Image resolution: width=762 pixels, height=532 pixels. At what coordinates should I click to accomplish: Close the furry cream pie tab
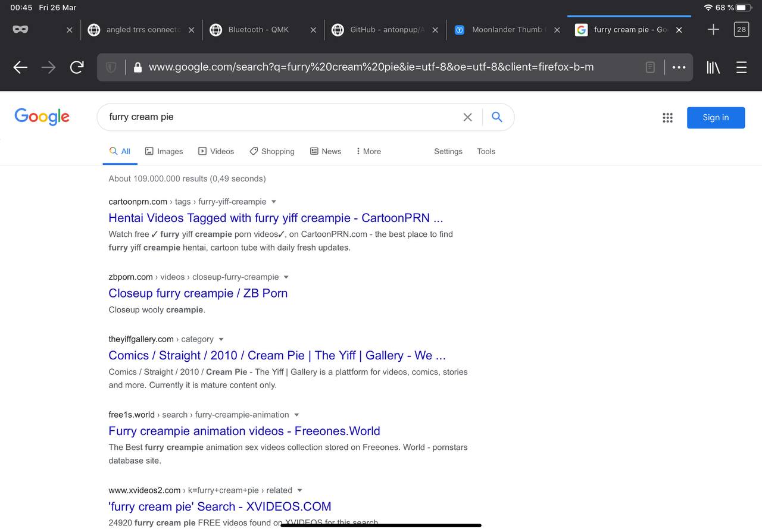coord(679,30)
